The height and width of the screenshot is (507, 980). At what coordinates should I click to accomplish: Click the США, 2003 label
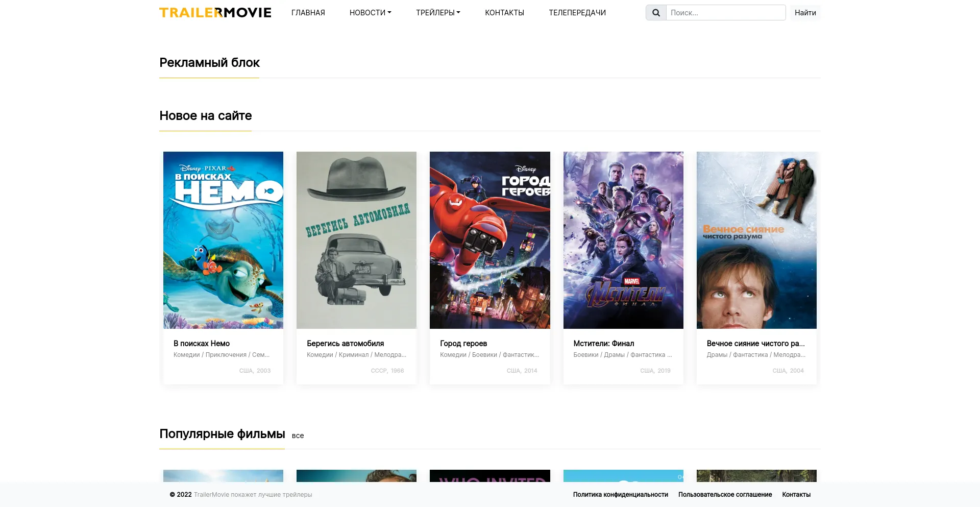[x=255, y=371]
